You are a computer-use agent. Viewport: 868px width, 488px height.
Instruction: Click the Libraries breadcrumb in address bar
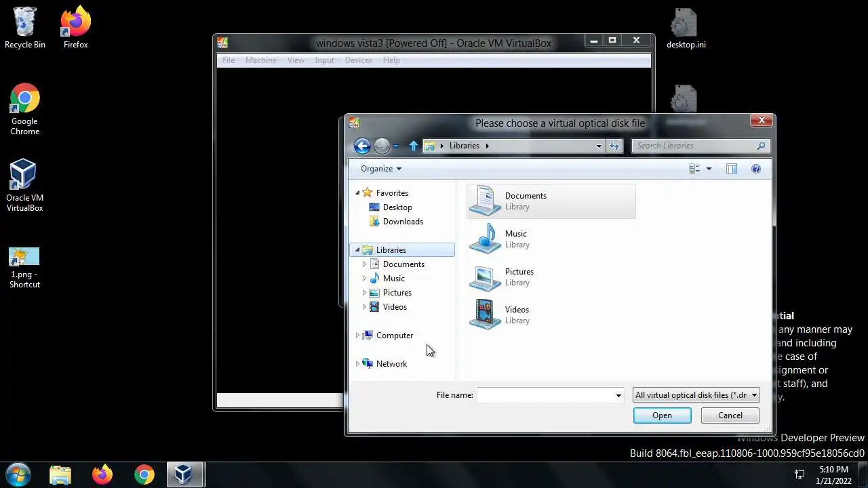pyautogui.click(x=464, y=146)
